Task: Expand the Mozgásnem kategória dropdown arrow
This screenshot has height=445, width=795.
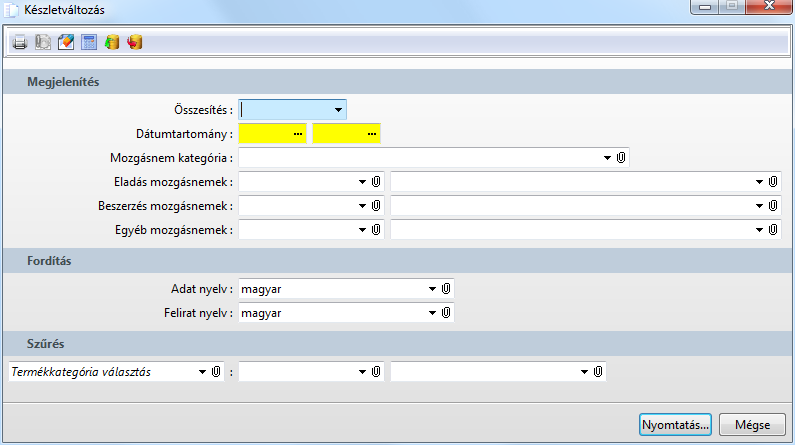Action: [607, 158]
